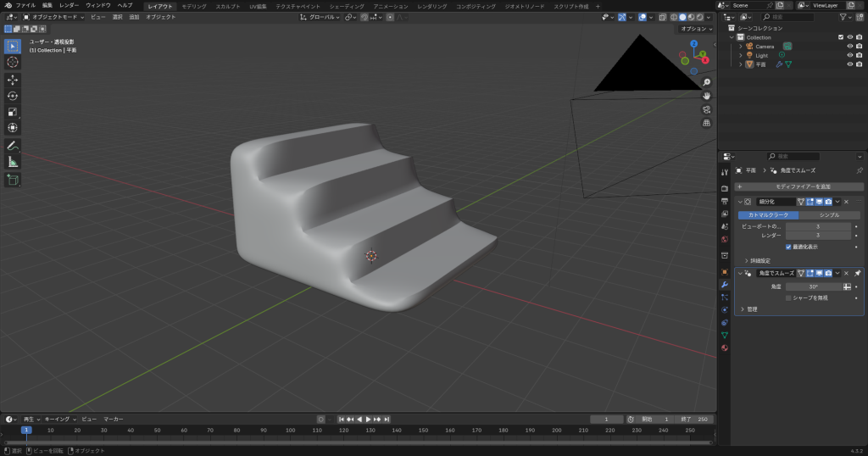
Task: Select the 3D Cursor tool
Action: [x=13, y=62]
